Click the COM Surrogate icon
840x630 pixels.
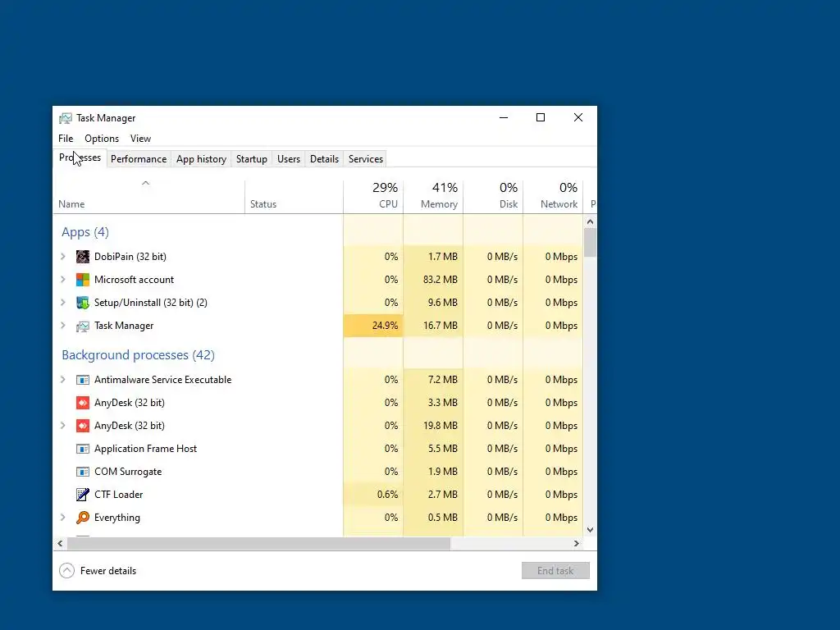[83, 472]
